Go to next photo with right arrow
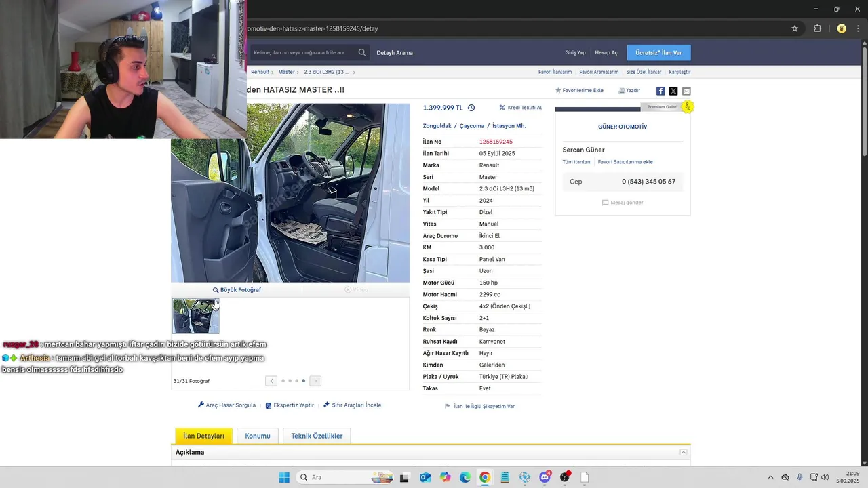 (x=315, y=381)
